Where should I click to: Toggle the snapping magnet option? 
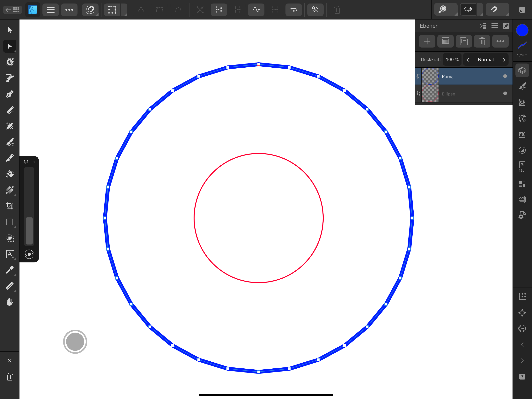[494, 10]
